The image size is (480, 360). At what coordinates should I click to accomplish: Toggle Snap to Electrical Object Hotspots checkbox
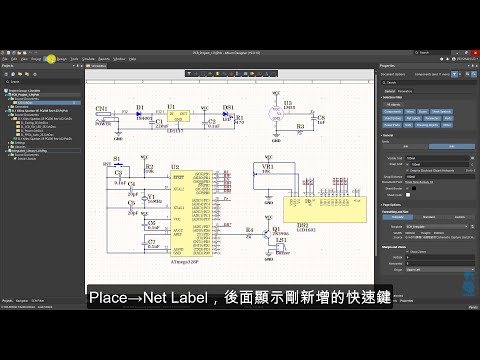(408, 170)
